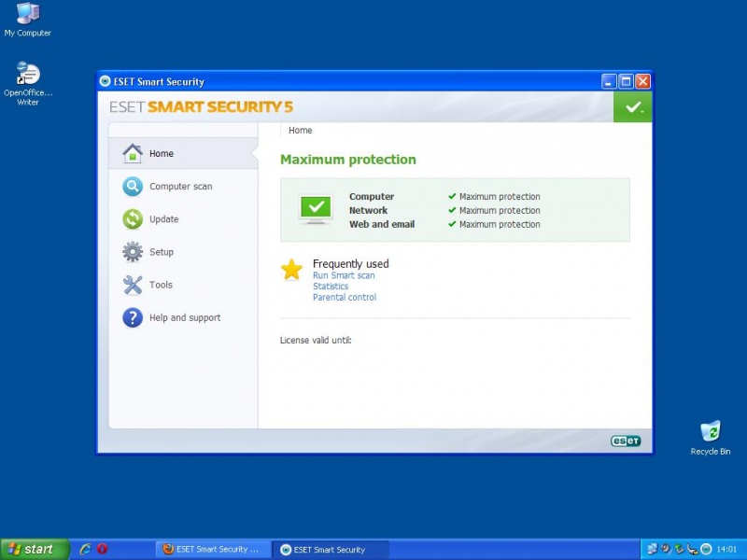The width and height of the screenshot is (747, 560).
Task: Click the Network status label
Action: [368, 210]
